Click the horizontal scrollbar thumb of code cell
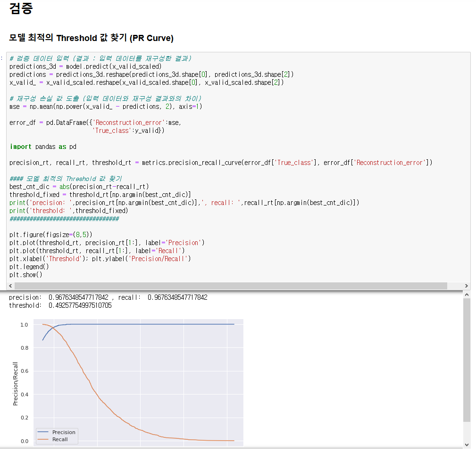The width and height of the screenshot is (476, 452). (231, 286)
